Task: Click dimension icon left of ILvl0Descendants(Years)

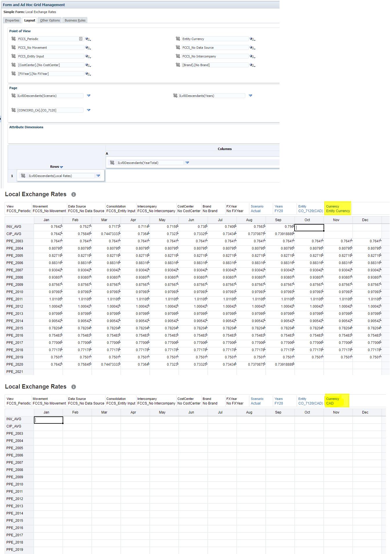Action: (x=175, y=95)
